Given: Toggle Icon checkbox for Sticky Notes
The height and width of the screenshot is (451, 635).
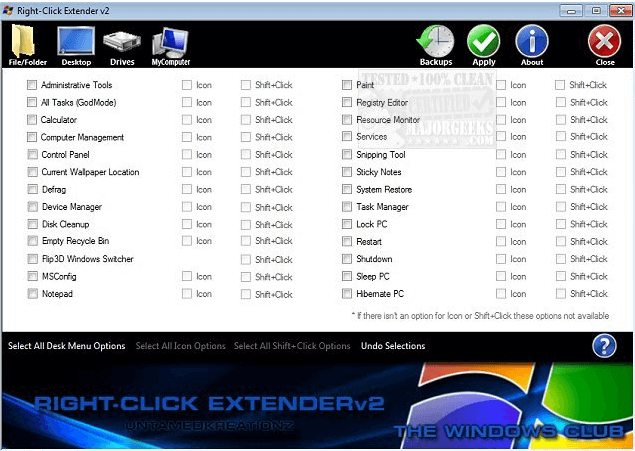Looking at the screenshot, I should point(501,172).
